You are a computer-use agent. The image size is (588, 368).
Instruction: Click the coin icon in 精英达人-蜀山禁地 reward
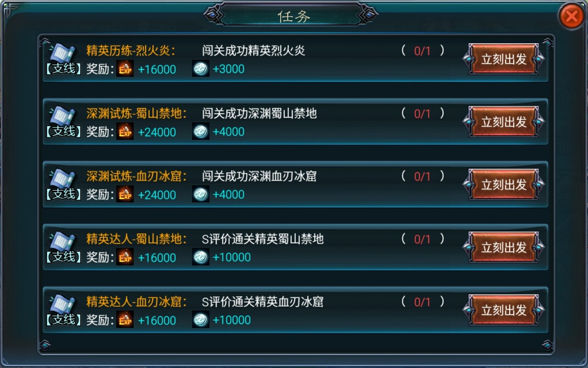coord(200,257)
